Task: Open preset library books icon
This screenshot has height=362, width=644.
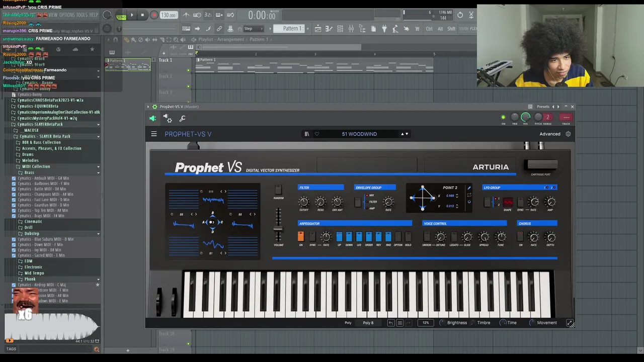Action: click(306, 134)
